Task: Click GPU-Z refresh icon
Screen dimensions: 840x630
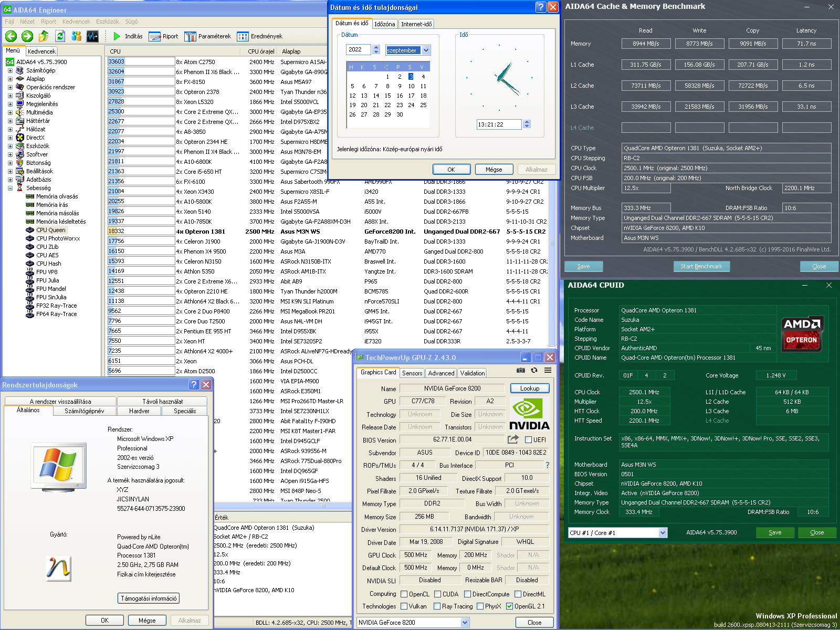Action: pyautogui.click(x=534, y=370)
